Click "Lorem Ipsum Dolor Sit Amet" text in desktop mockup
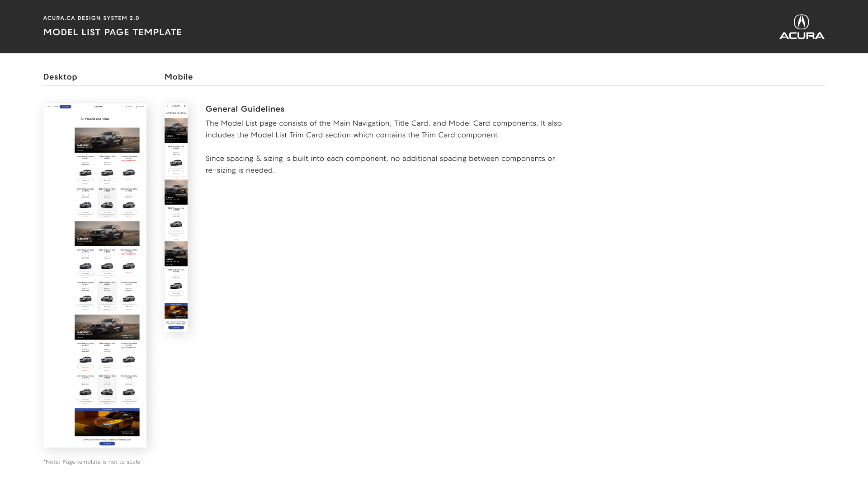The image size is (868, 488). point(107,439)
